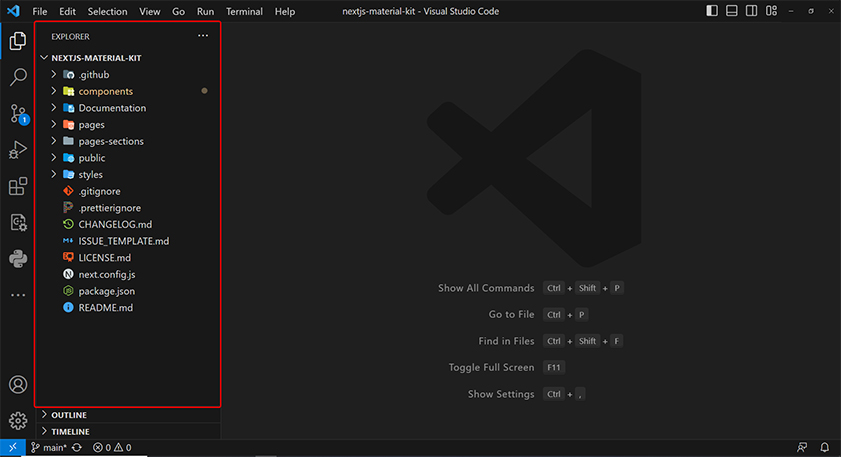Viewport: 841px width, 457px height.
Task: Expand the pages-sections folder chevron
Action: tap(54, 141)
